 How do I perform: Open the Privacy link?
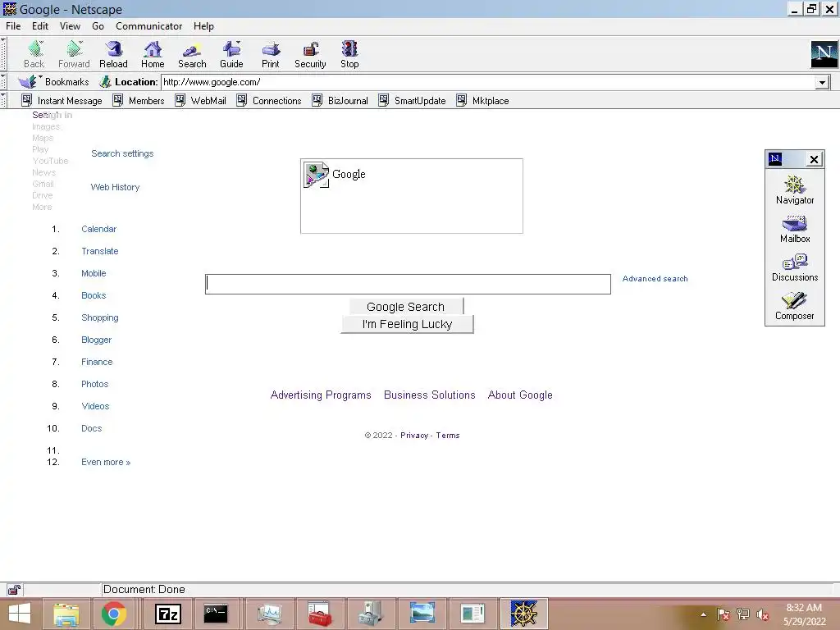point(414,435)
